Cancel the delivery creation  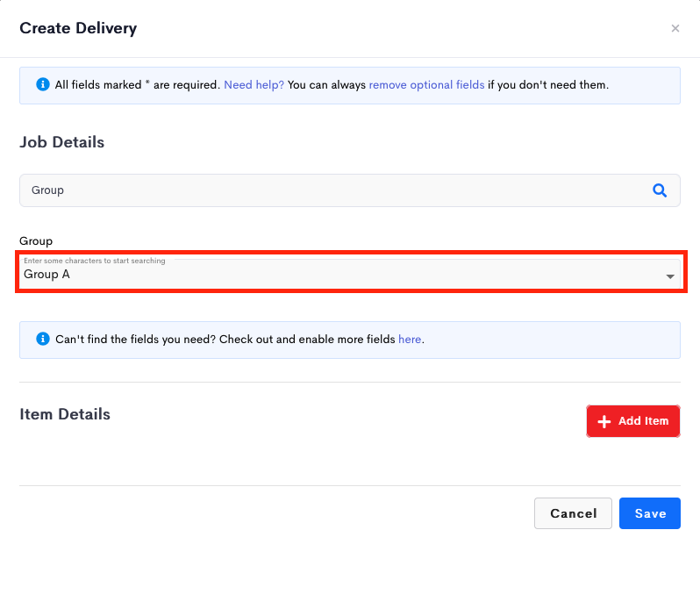pyautogui.click(x=573, y=513)
